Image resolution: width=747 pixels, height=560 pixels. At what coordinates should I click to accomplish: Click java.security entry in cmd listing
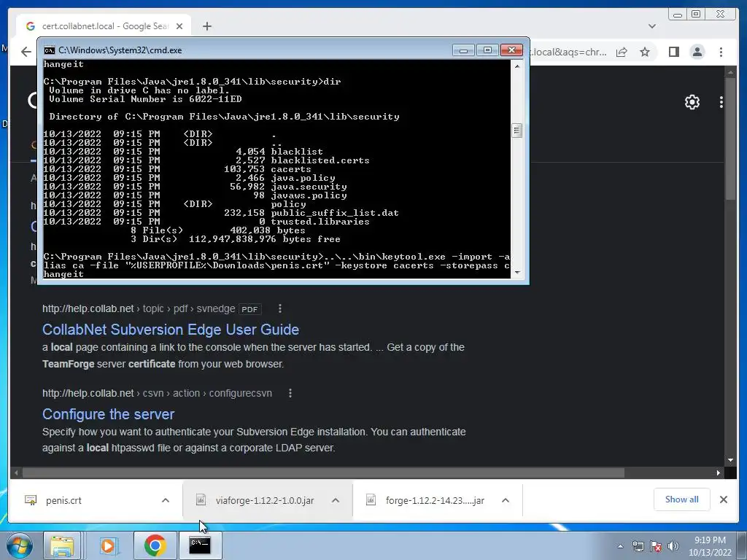coord(309,187)
